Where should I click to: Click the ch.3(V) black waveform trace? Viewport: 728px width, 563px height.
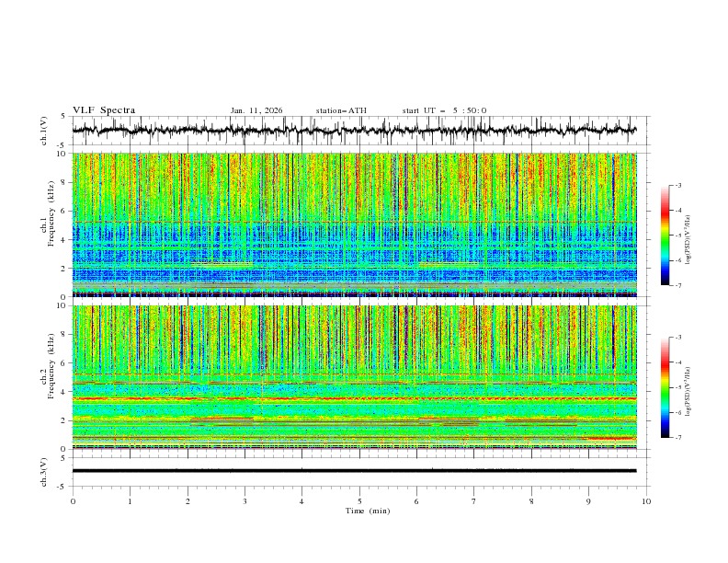click(354, 471)
